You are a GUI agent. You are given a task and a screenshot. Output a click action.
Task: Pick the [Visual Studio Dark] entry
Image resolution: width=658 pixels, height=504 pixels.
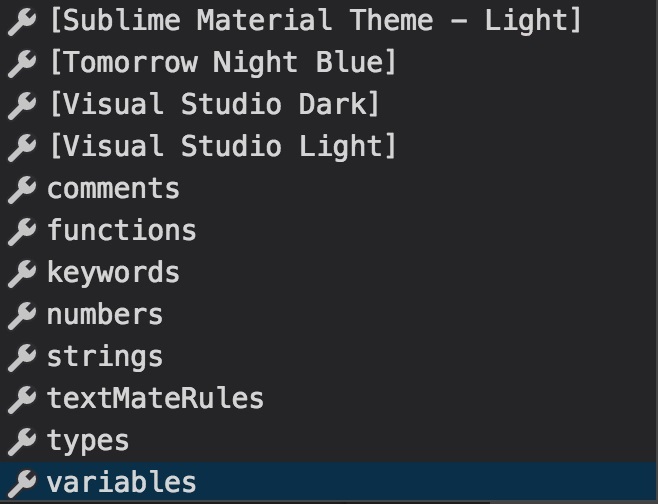pos(329,105)
